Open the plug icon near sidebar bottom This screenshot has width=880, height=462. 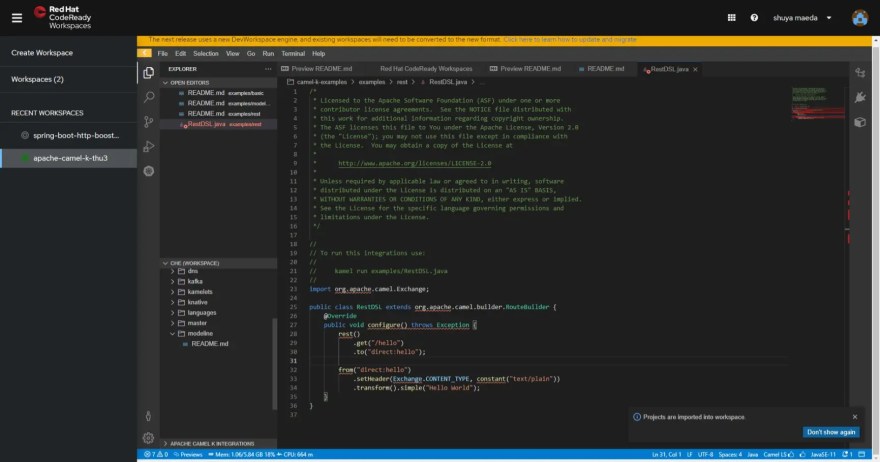(148, 416)
